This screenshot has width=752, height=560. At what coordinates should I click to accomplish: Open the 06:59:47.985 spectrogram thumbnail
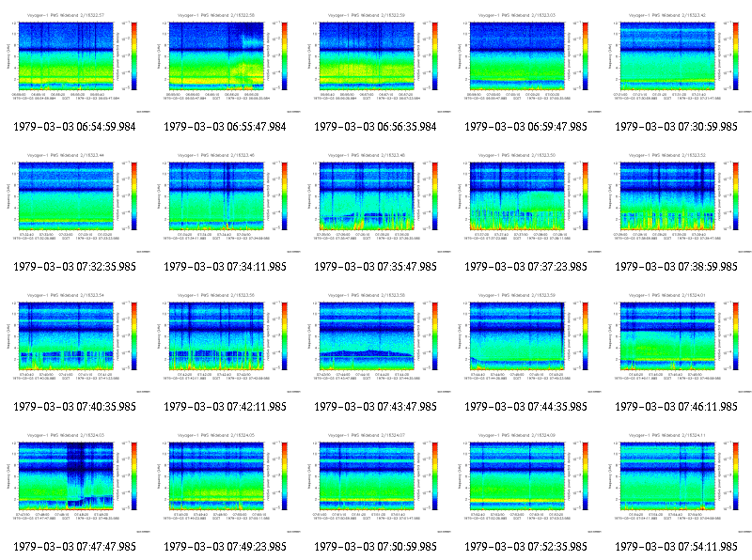pos(526,62)
